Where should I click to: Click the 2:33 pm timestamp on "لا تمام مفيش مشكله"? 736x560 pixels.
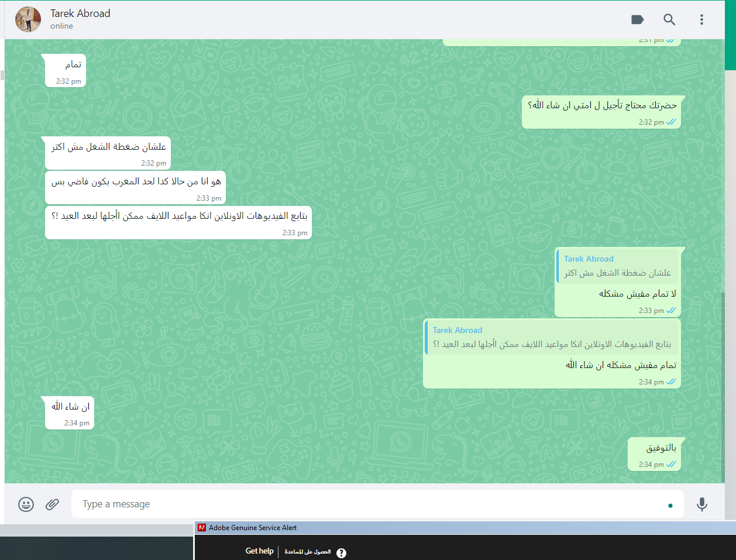click(x=651, y=311)
